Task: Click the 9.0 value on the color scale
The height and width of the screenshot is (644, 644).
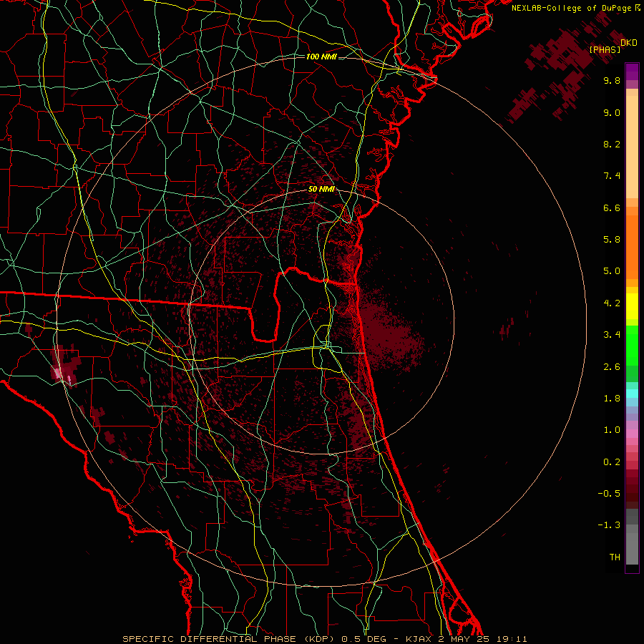Action: [612, 112]
